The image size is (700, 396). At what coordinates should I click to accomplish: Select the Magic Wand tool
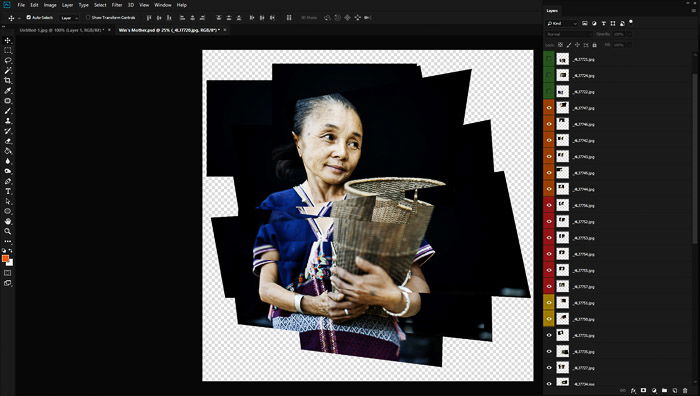[8, 71]
